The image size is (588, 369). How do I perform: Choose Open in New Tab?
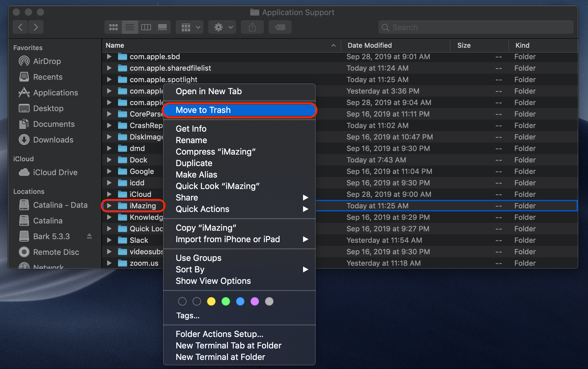tap(209, 91)
